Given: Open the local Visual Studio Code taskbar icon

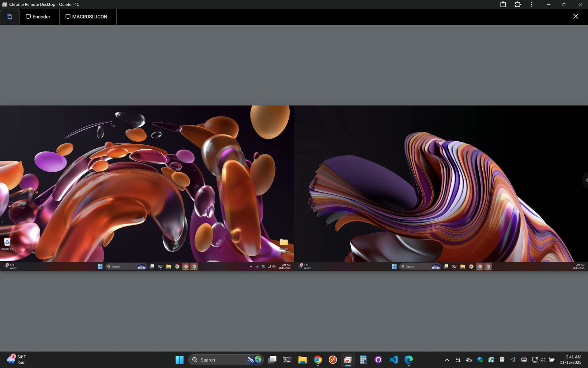Looking at the screenshot, I should coord(393,360).
